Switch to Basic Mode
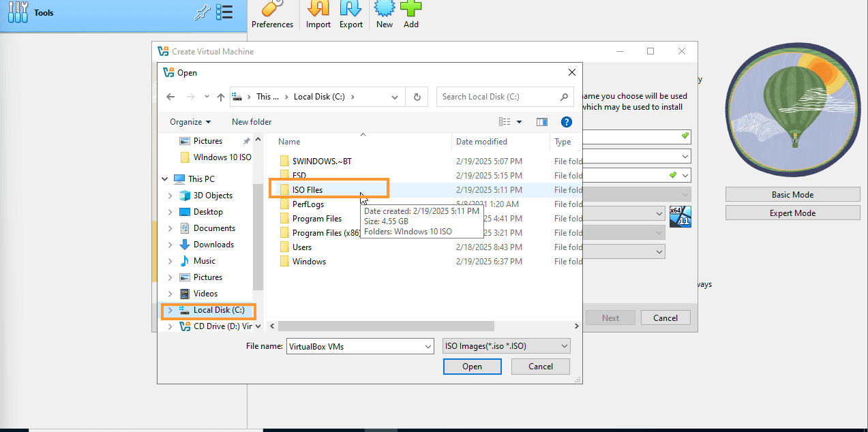 [792, 195]
